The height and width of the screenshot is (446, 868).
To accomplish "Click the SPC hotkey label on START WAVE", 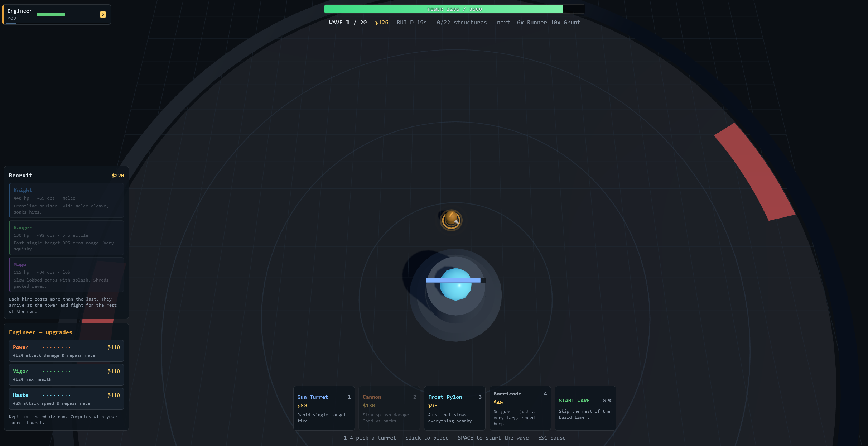I will click(608, 401).
